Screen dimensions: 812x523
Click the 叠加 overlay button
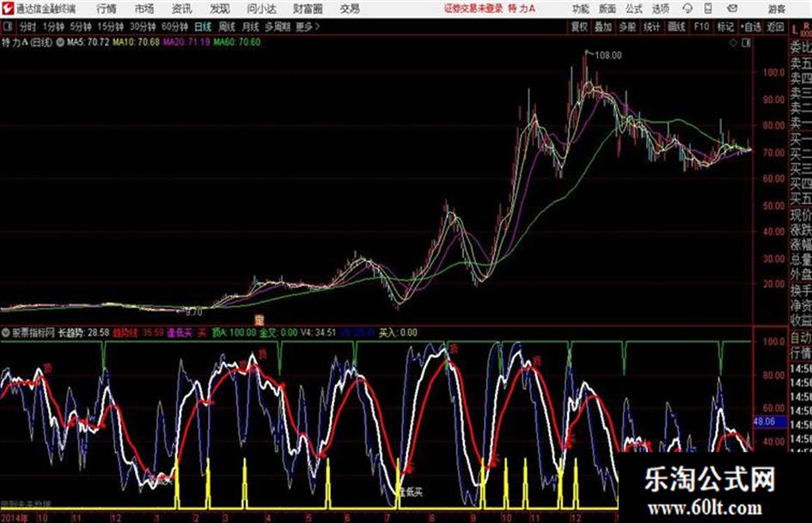click(x=603, y=27)
